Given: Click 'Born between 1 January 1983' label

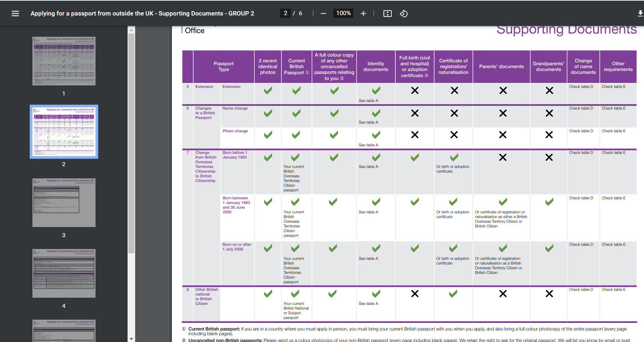Looking at the screenshot, I should [236, 205].
